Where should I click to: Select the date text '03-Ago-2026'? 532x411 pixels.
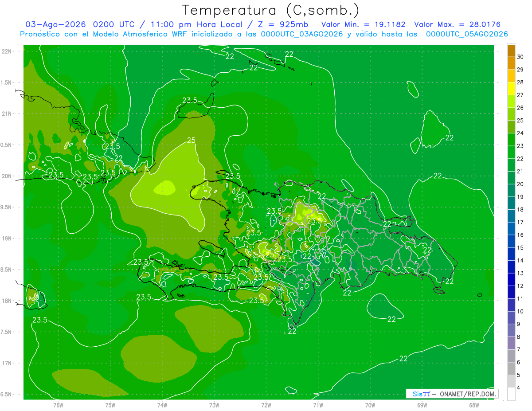[x=56, y=24]
